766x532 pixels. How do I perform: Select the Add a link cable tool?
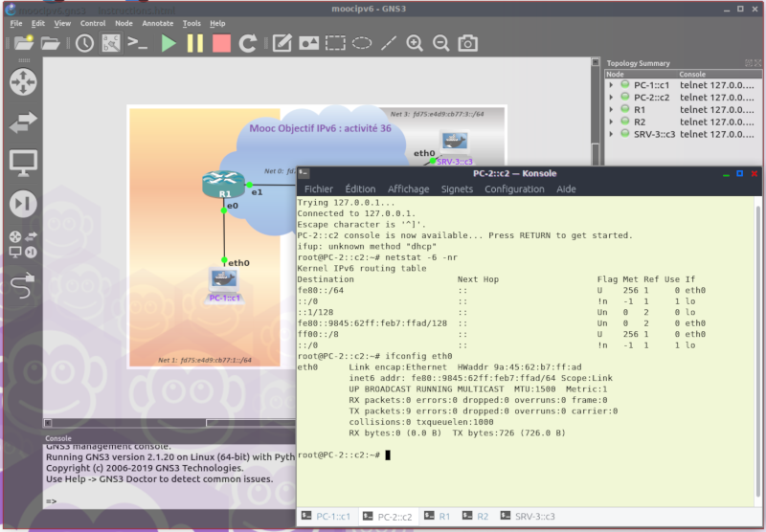coord(23,285)
